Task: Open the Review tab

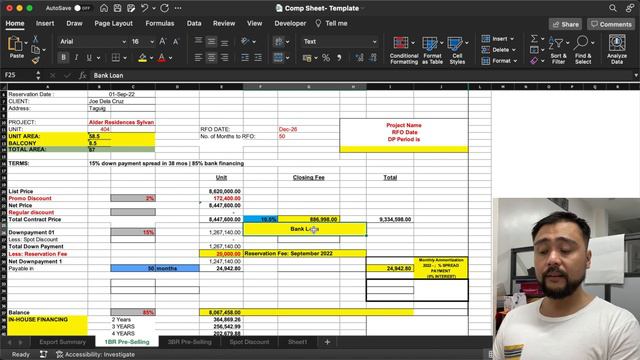Action: 224,24
